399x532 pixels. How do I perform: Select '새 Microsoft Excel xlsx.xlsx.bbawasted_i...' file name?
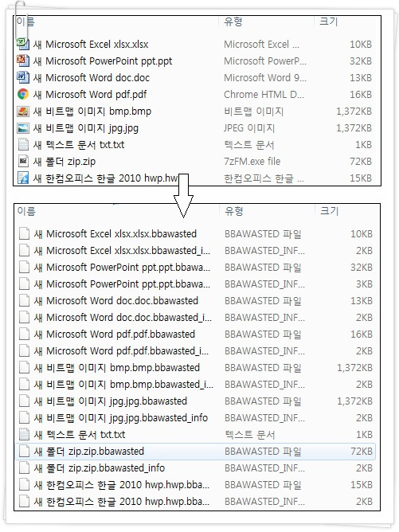pyautogui.click(x=122, y=250)
